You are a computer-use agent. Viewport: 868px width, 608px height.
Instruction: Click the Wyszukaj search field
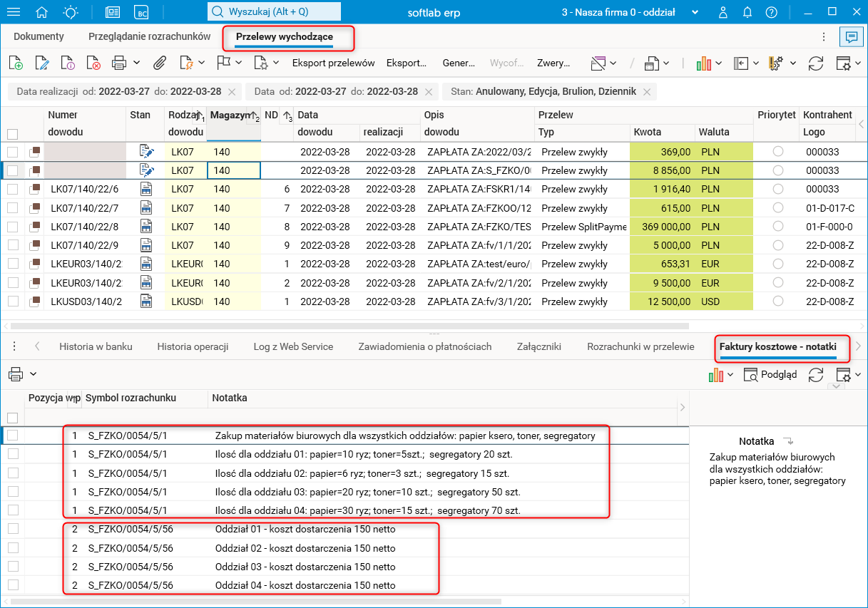(275, 12)
